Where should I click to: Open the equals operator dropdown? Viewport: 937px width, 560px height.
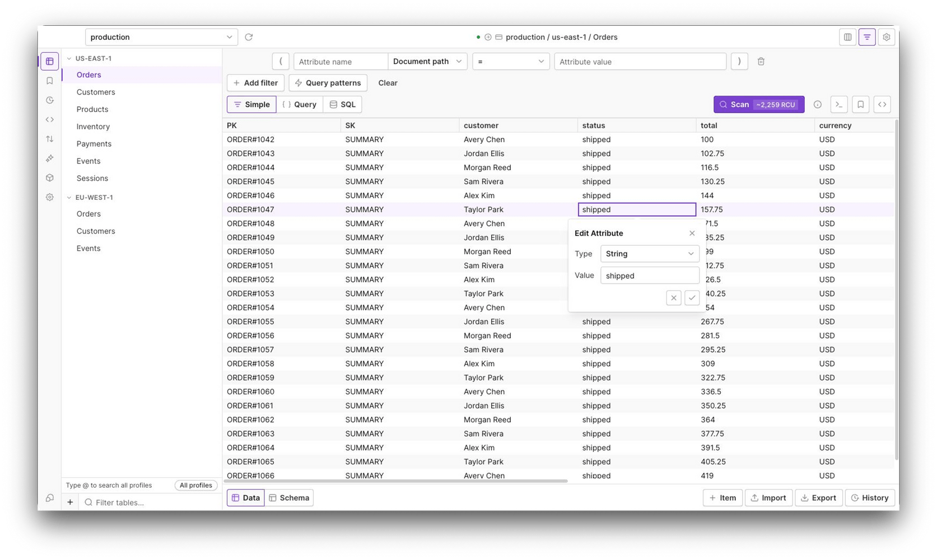pyautogui.click(x=511, y=62)
